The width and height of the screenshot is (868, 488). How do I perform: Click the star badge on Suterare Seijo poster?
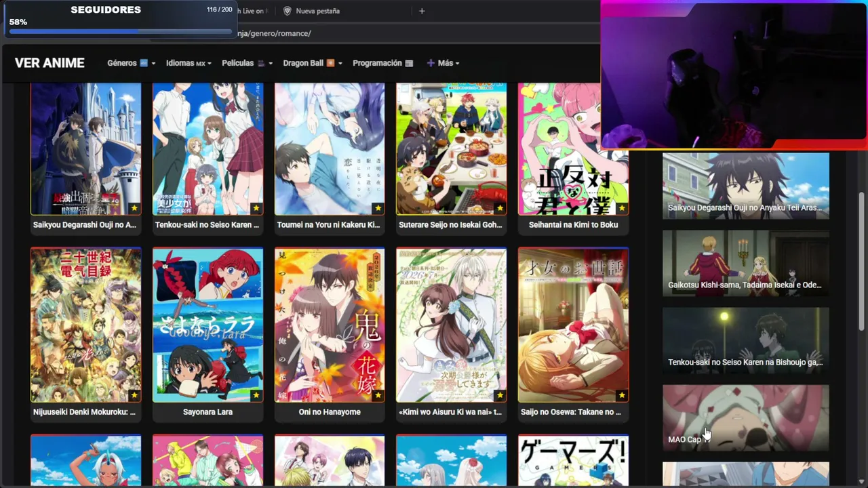(x=500, y=208)
